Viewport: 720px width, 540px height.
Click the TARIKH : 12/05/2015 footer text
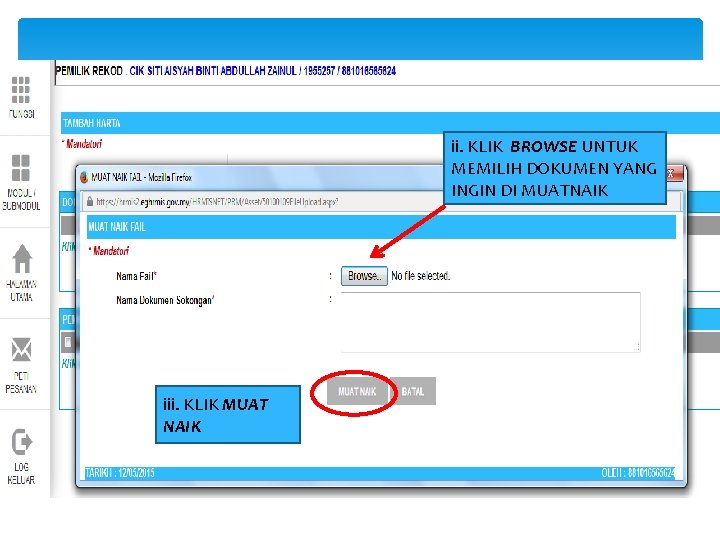[x=120, y=472]
